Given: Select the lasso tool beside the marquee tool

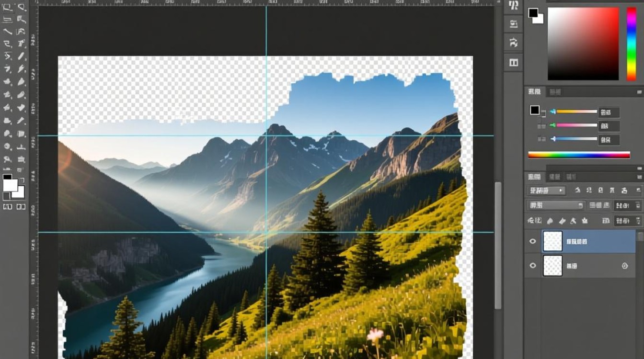Looking at the screenshot, I should (21, 7).
